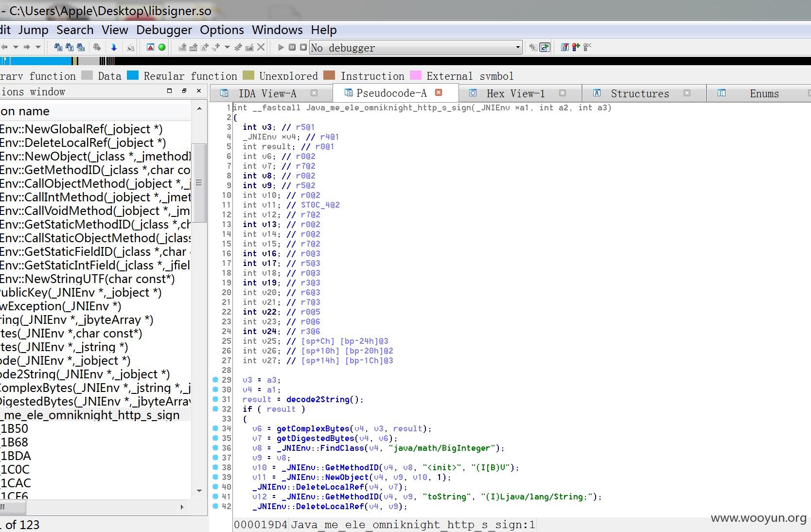Screen dimensions: 811x532
Task: Click the forward navigation arrow
Action: click(x=27, y=47)
